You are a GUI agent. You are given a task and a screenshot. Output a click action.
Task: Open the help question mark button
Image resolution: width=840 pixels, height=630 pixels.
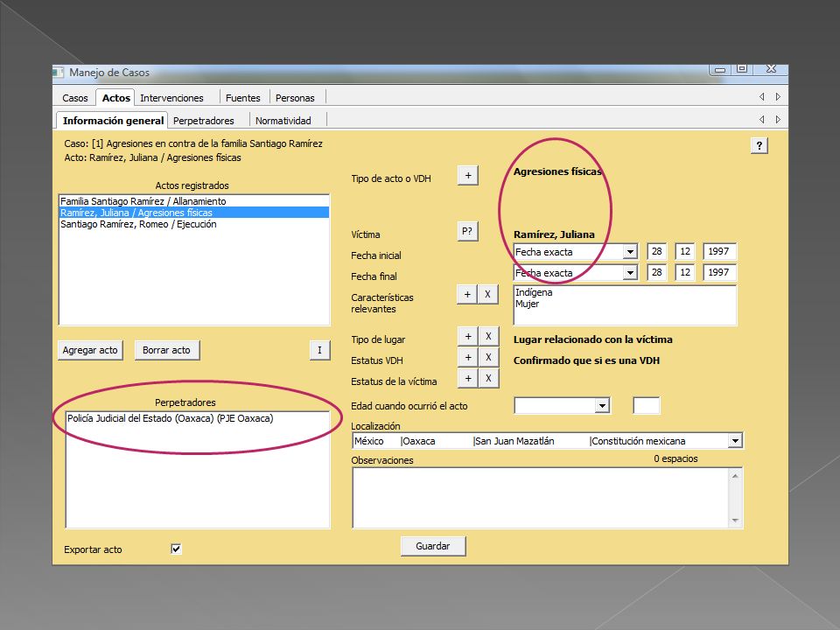(759, 146)
